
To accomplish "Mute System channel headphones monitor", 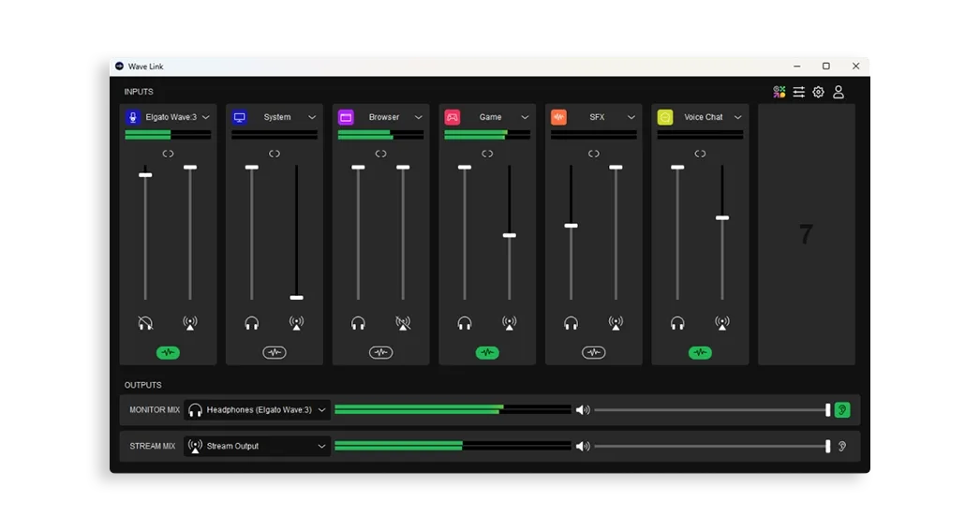I will (x=252, y=323).
